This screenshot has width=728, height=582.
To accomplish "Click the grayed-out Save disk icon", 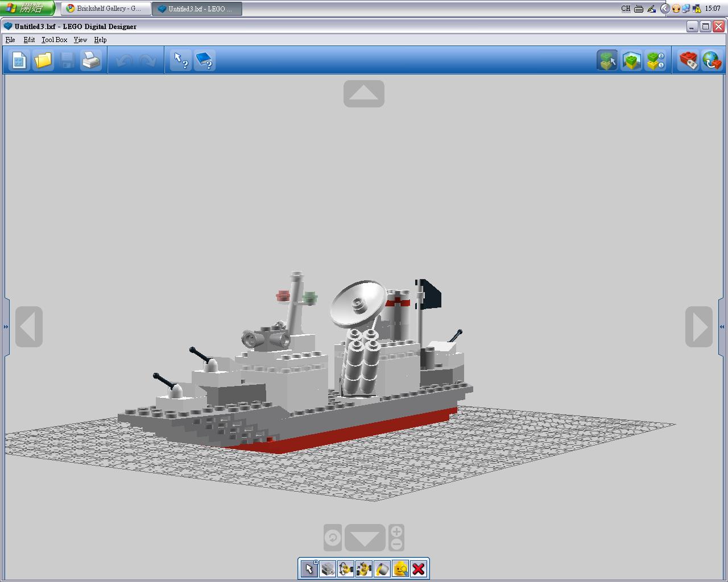I will point(67,60).
